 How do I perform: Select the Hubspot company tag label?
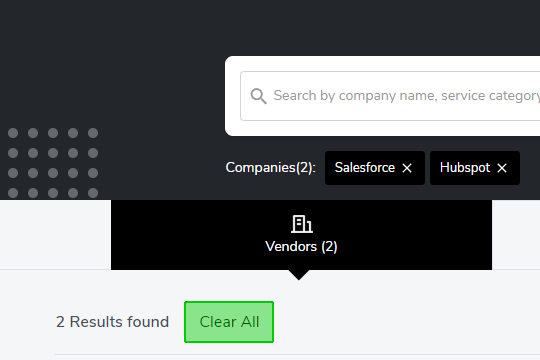pos(465,168)
